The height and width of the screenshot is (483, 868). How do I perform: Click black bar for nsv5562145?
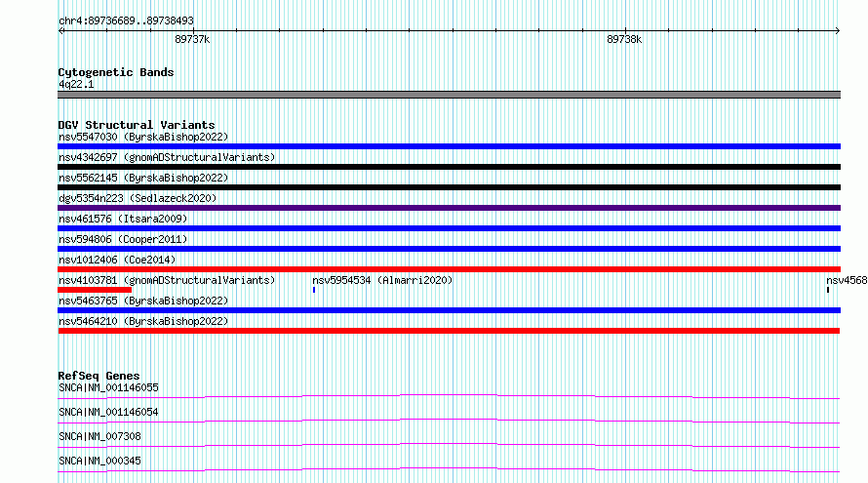click(x=449, y=187)
